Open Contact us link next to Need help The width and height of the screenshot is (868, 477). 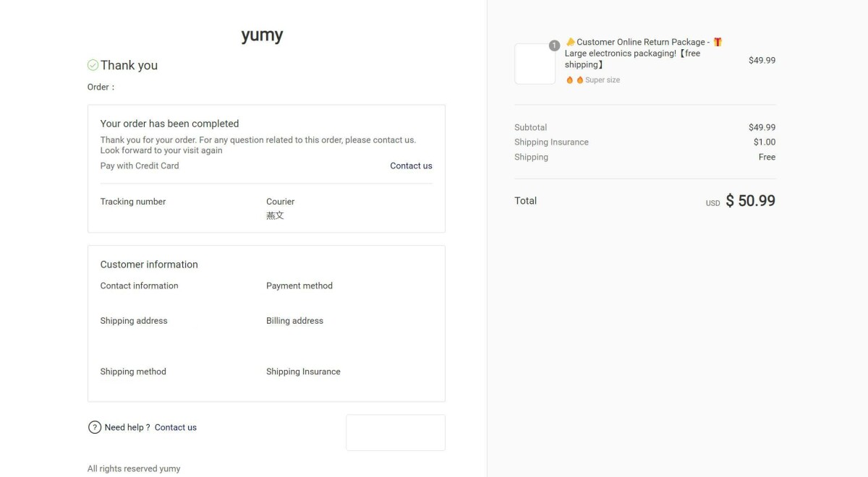click(176, 427)
